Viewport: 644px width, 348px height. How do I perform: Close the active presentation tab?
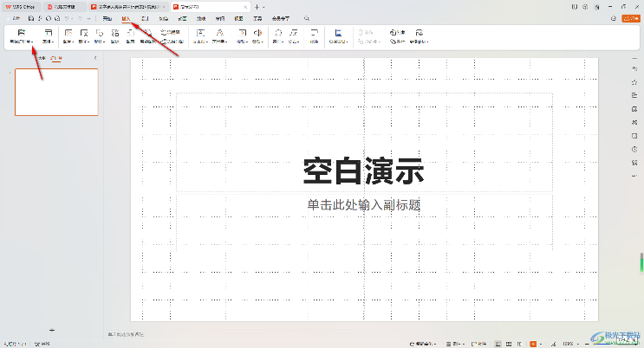[x=245, y=7]
